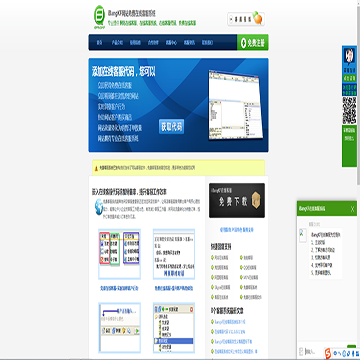Open the first item in the navy menu bar
The width and height of the screenshot is (360, 360).
point(99,43)
